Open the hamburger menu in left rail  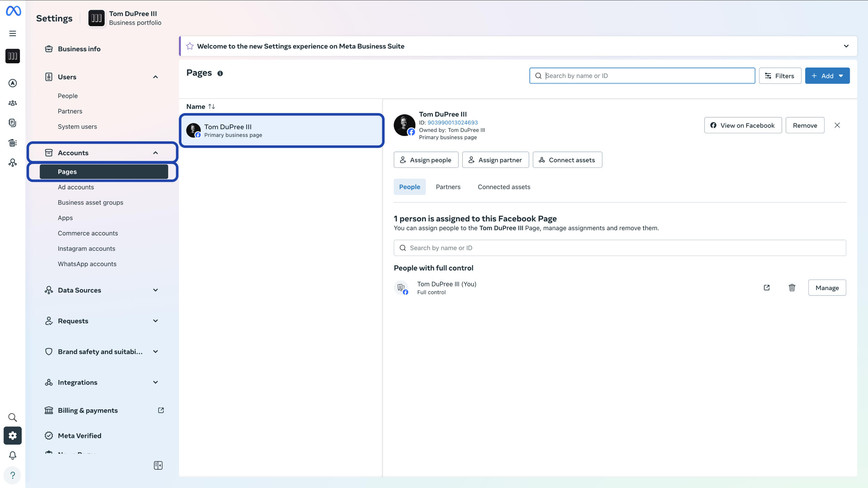tap(13, 34)
